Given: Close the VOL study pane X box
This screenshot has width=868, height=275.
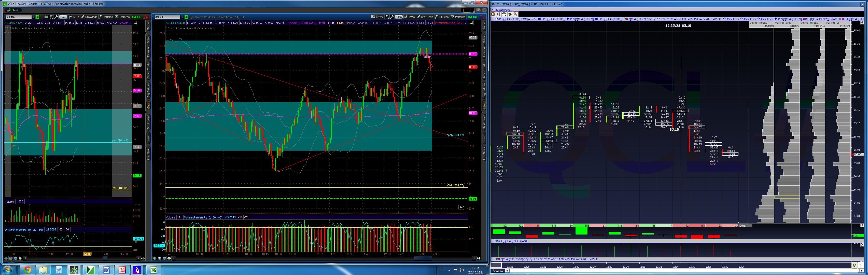Looking at the screenshot, I should [493, 241].
